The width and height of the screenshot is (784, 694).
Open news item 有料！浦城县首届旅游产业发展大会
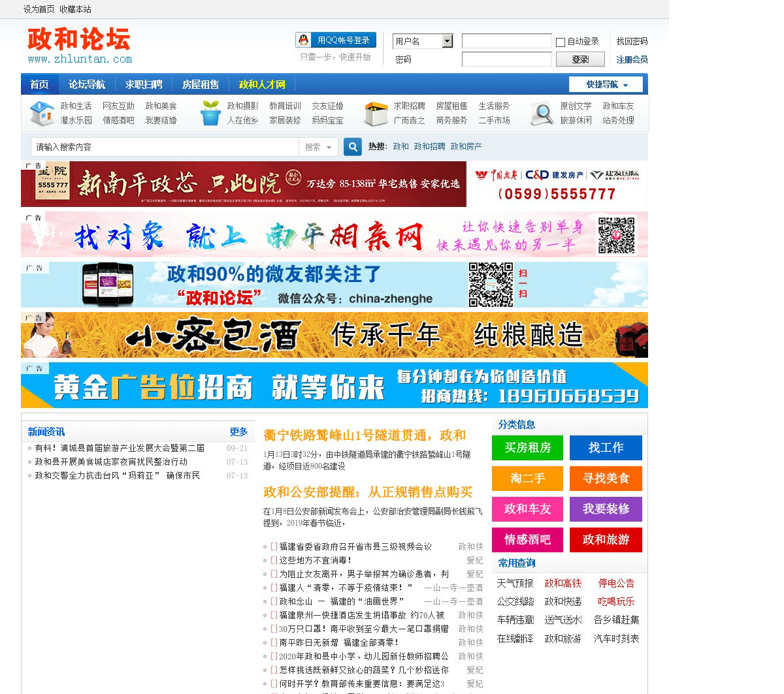tap(120, 448)
